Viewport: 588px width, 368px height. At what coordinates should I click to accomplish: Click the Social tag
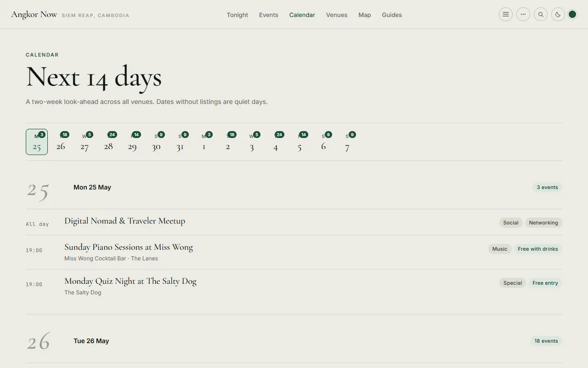coord(511,223)
